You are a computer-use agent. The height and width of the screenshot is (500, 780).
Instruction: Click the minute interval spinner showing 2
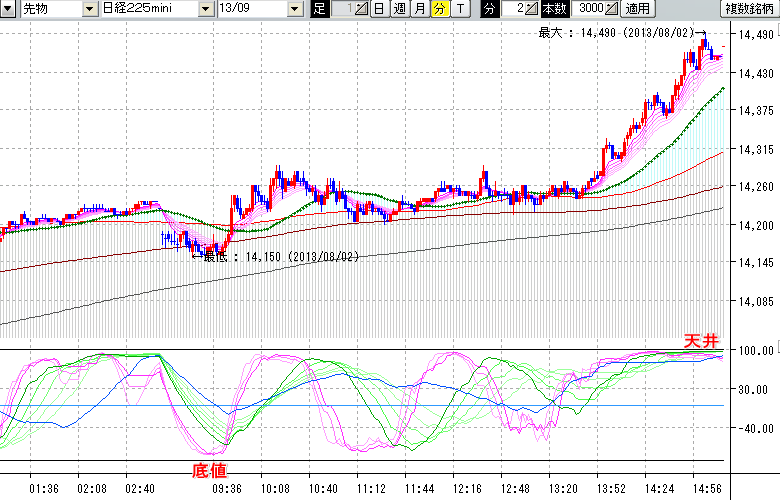coord(517,9)
